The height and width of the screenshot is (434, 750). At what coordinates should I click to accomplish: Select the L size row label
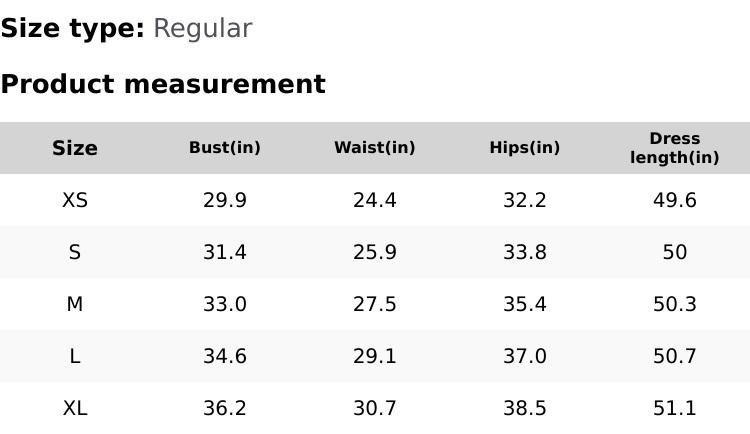(x=75, y=356)
